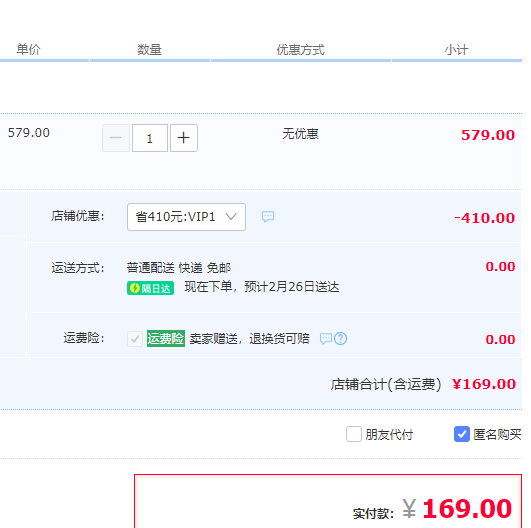
Task: Increase quantity with the plus button
Action: coord(184,138)
